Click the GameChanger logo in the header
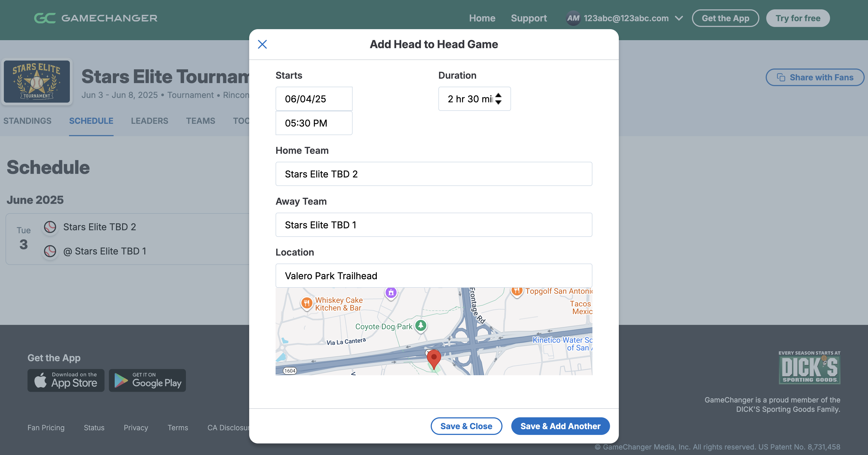Image resolution: width=868 pixels, height=455 pixels. 96,18
